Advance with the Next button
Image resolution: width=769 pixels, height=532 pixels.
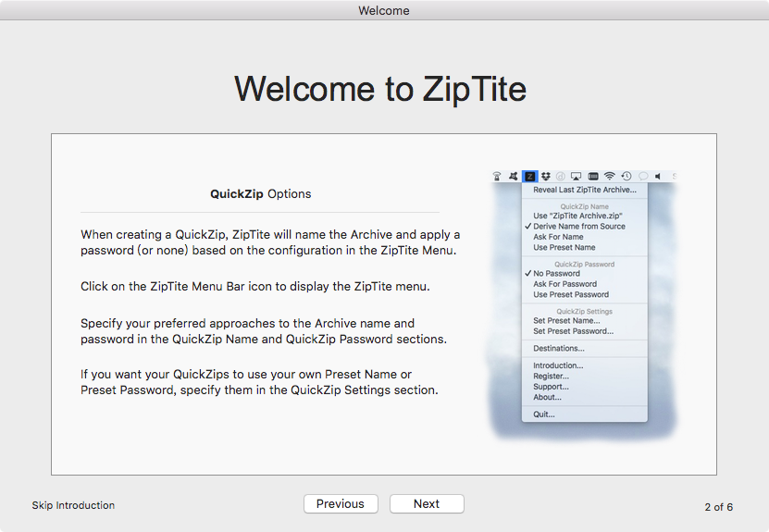click(427, 503)
